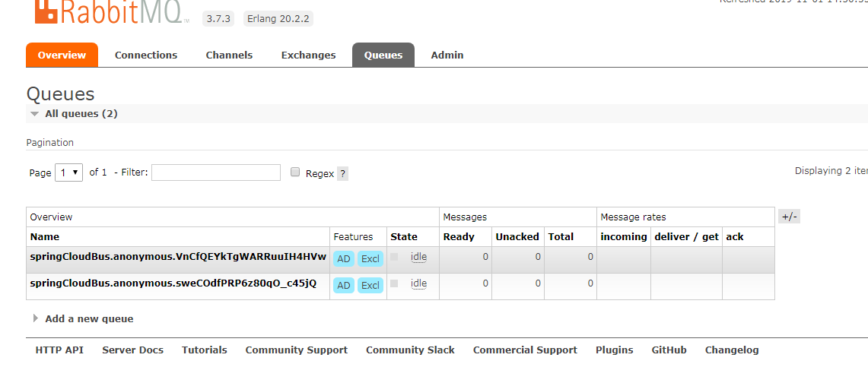Click state indicator square of sweCOdfPRP queue
The image size is (868, 383).
[394, 283]
